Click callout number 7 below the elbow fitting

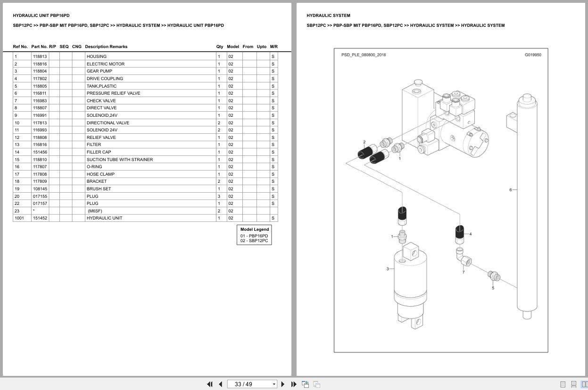pyautogui.click(x=464, y=273)
